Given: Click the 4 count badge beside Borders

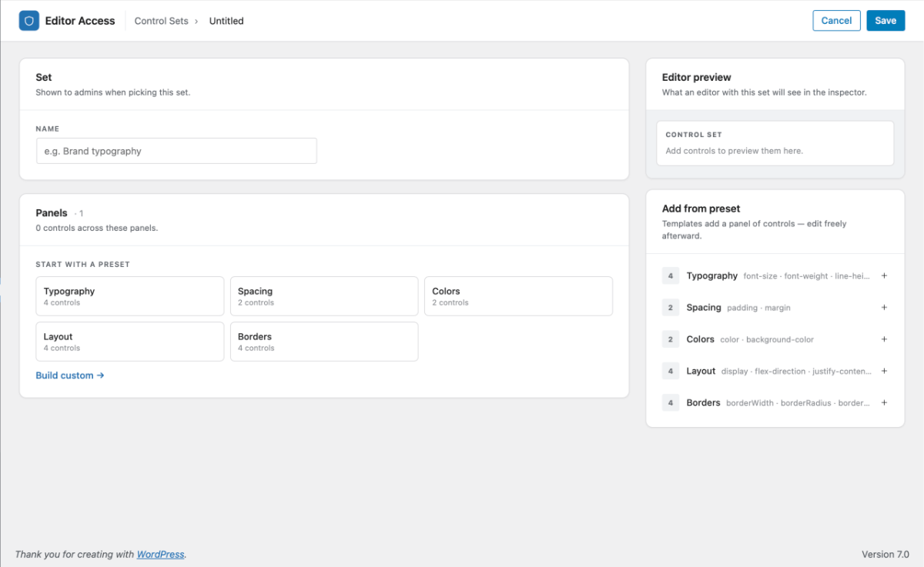Looking at the screenshot, I should [x=671, y=402].
